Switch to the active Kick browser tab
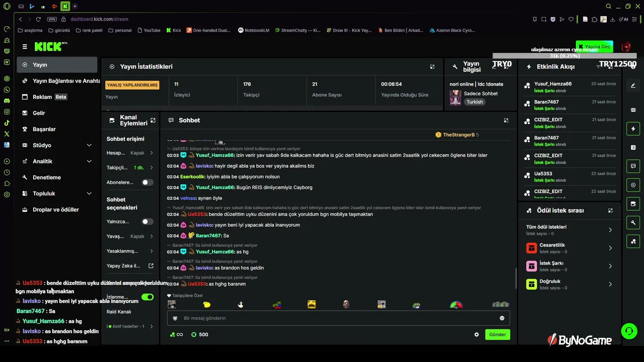Viewport: 644px width, 362px height. pos(65,7)
